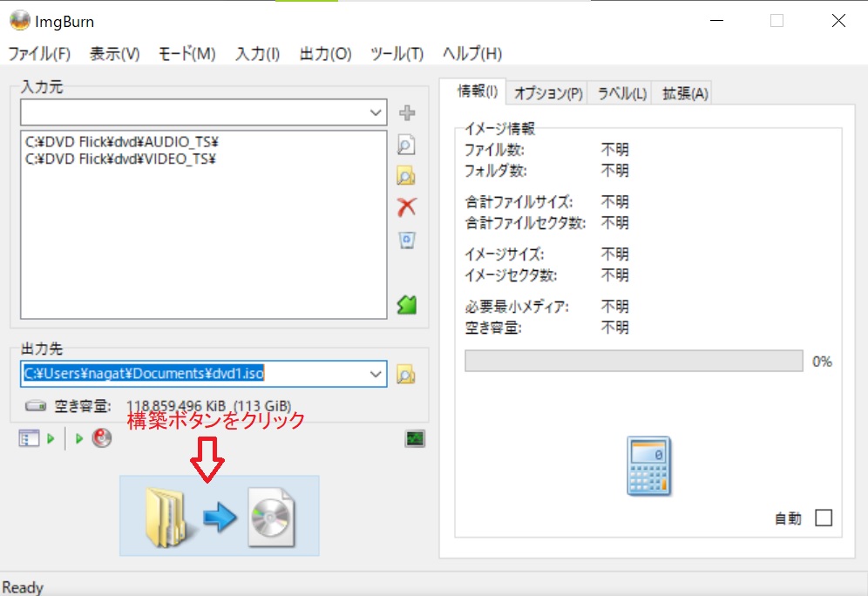Switch to the オプション(P) tab
868x596 pixels.
[547, 92]
